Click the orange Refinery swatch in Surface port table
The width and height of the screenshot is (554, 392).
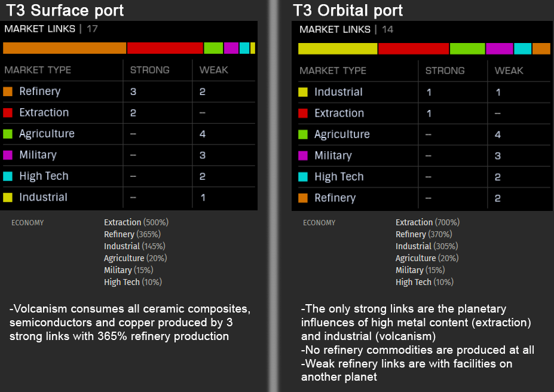pos(8,91)
